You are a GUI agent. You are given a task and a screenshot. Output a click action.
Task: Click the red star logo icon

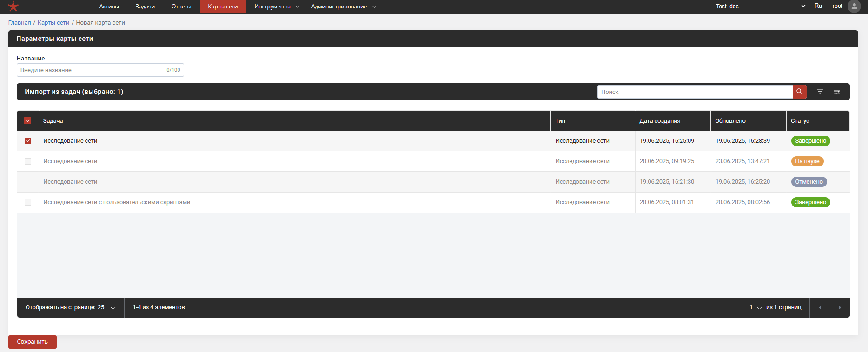[13, 7]
